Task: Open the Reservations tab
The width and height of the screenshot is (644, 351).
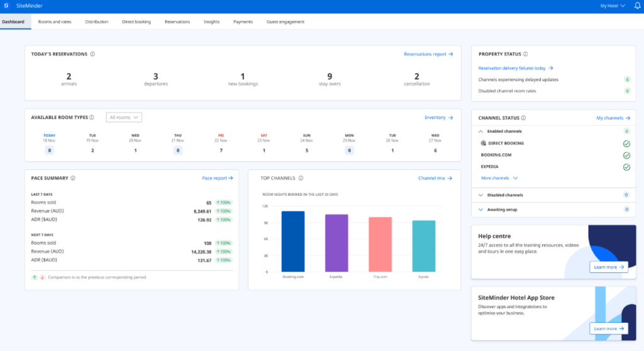Action: (x=177, y=22)
